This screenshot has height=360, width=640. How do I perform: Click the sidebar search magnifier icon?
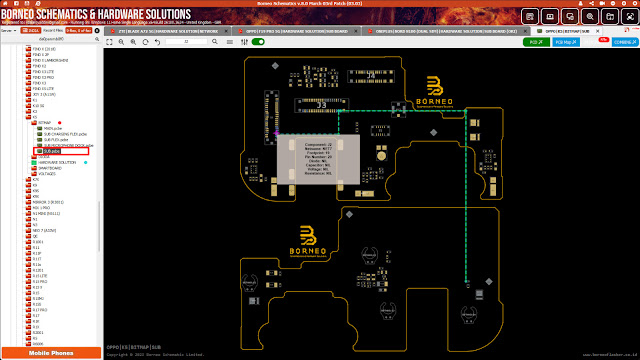(x=97, y=39)
